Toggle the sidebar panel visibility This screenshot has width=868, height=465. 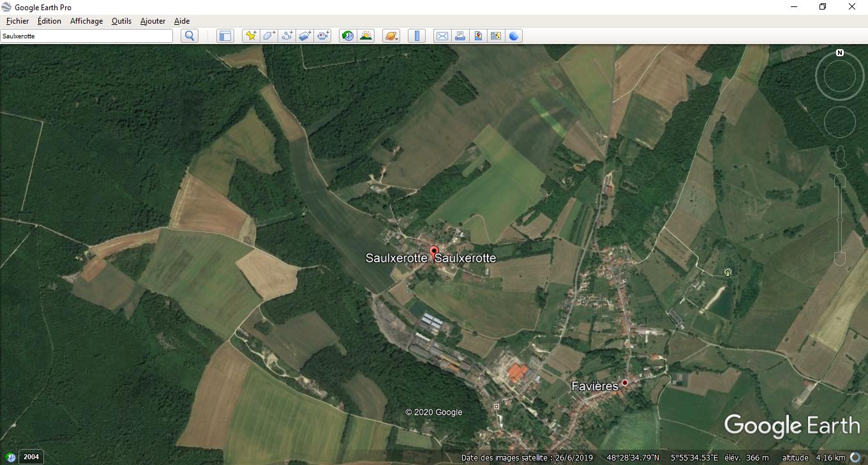[x=225, y=36]
